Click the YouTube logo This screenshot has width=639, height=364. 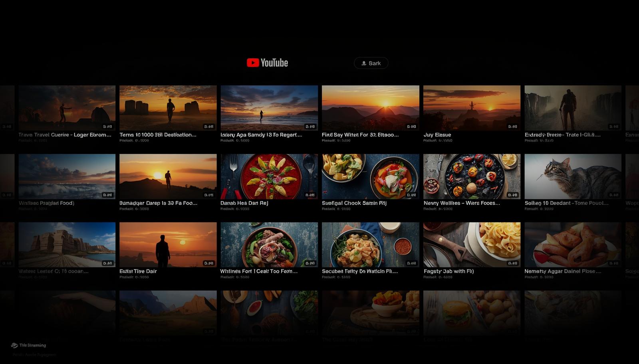267,63
